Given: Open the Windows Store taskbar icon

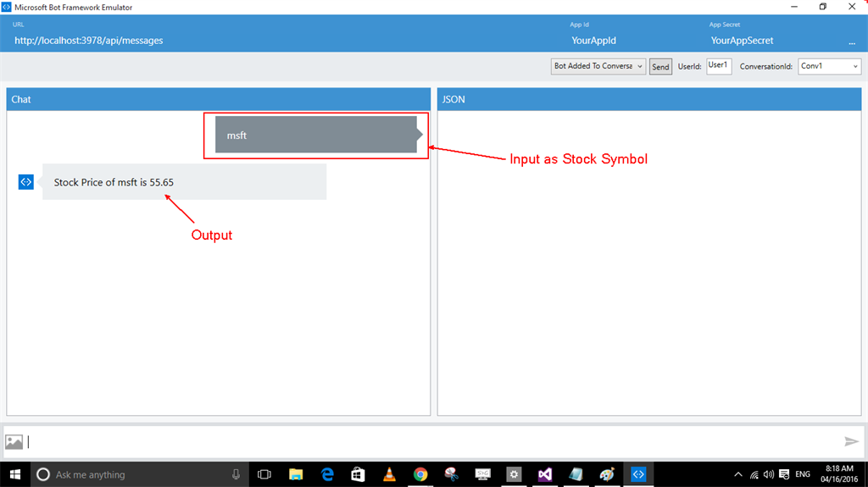Looking at the screenshot, I should pyautogui.click(x=359, y=474).
